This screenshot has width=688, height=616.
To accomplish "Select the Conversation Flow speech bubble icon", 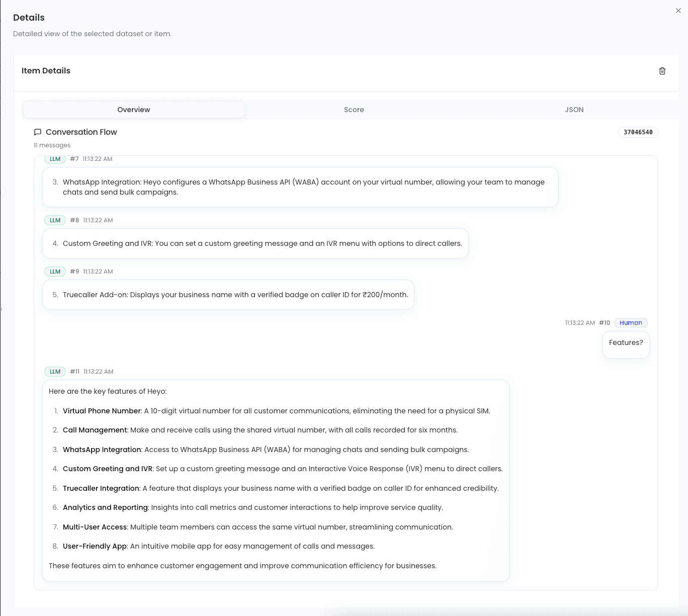I will click(38, 132).
